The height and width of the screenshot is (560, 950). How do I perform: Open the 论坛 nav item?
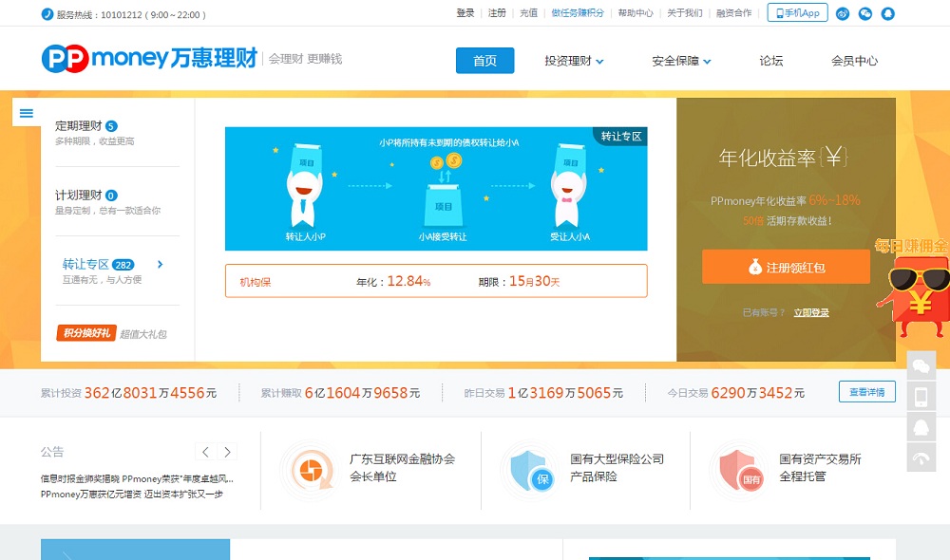tap(771, 61)
